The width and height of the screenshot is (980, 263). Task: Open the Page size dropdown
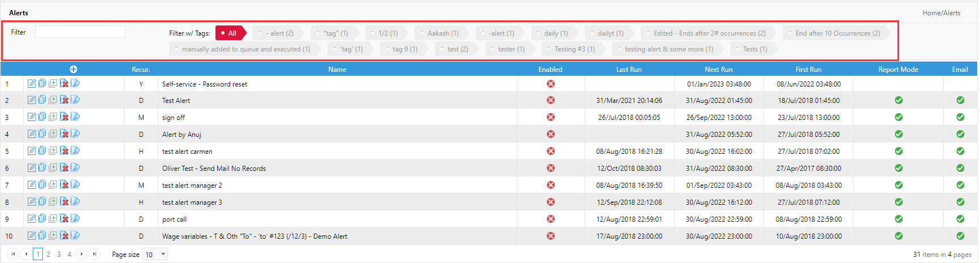tap(155, 255)
